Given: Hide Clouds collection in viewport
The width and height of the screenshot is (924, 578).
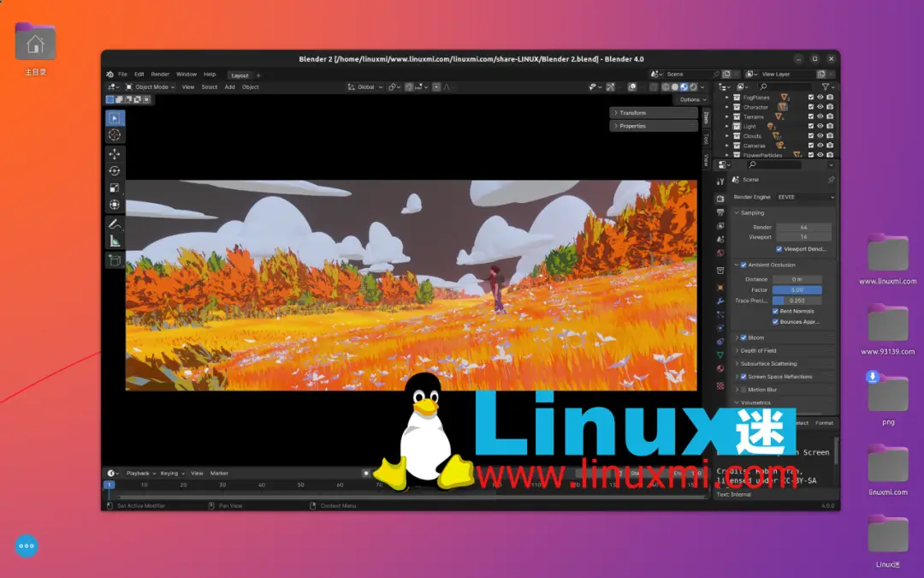Looking at the screenshot, I should point(820,135).
